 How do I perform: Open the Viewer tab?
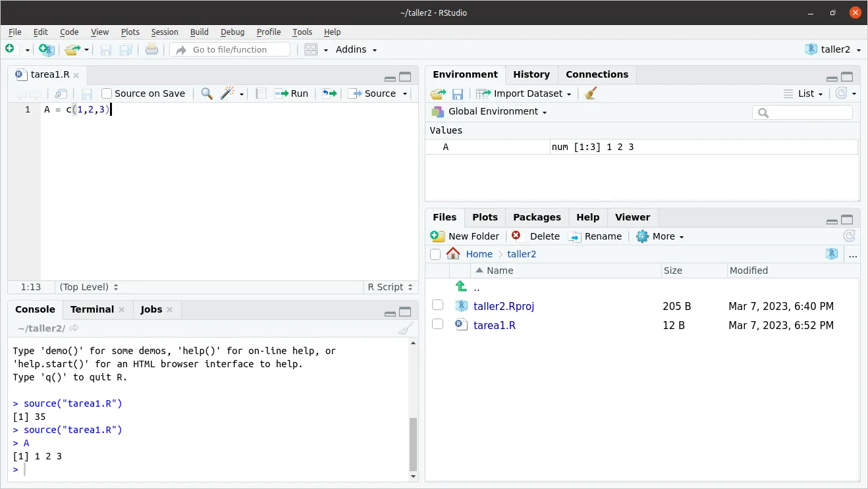pos(632,217)
